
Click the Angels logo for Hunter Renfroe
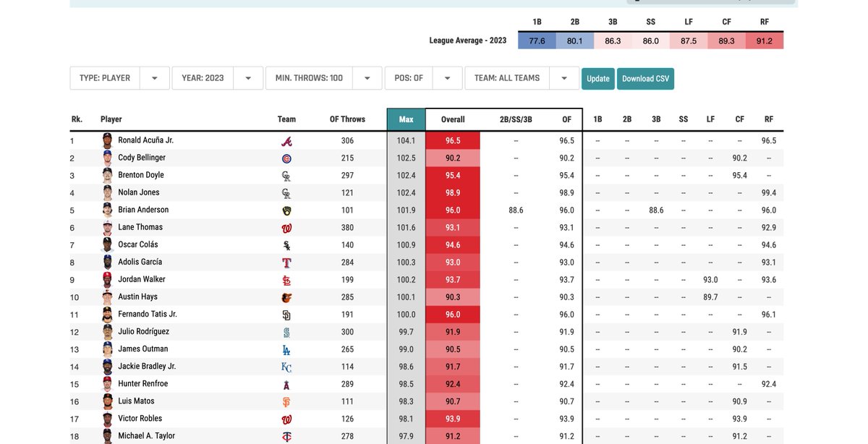click(x=286, y=384)
